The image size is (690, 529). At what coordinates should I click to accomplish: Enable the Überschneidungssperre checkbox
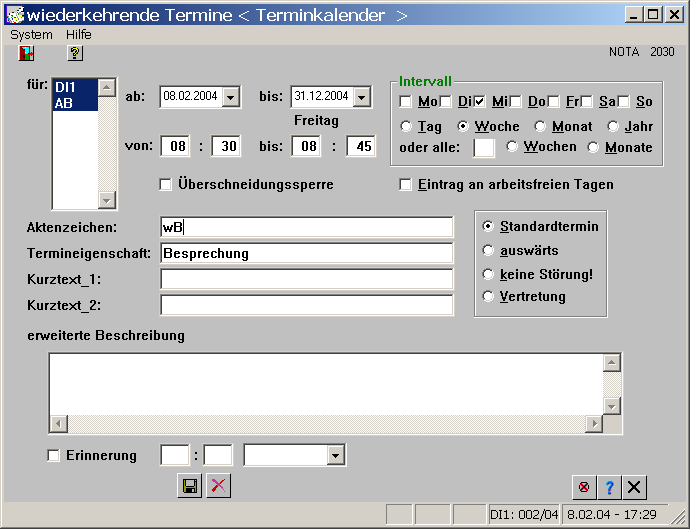tap(166, 184)
